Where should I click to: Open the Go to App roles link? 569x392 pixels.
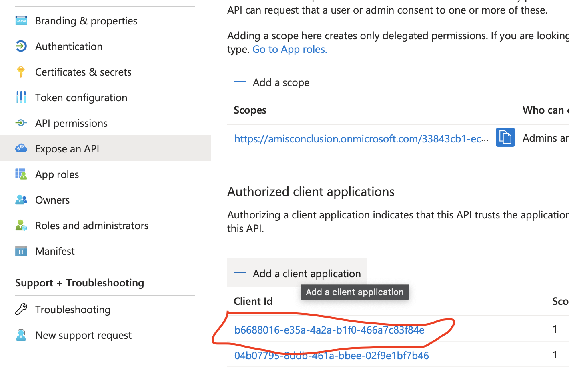coord(289,49)
